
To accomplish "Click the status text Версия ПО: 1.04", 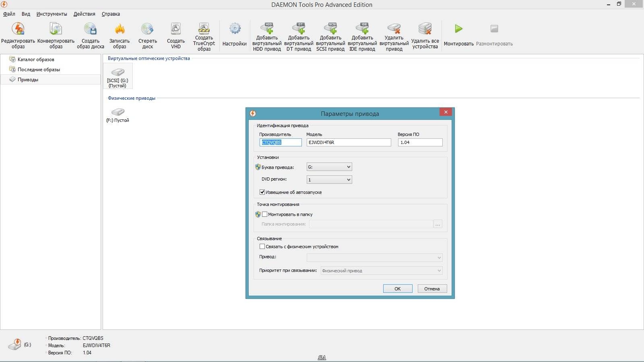I will [x=70, y=353].
